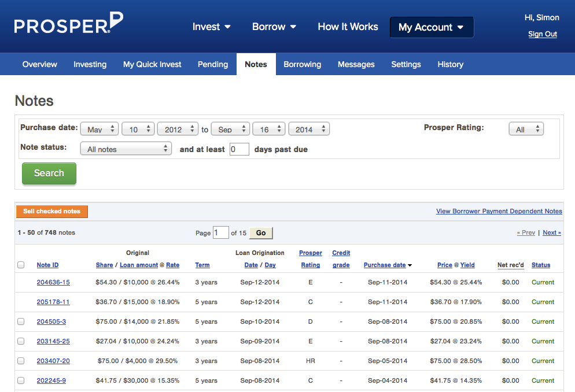Image resolution: width=575 pixels, height=392 pixels.
Task: Switch to the Overview tab
Action: point(39,65)
